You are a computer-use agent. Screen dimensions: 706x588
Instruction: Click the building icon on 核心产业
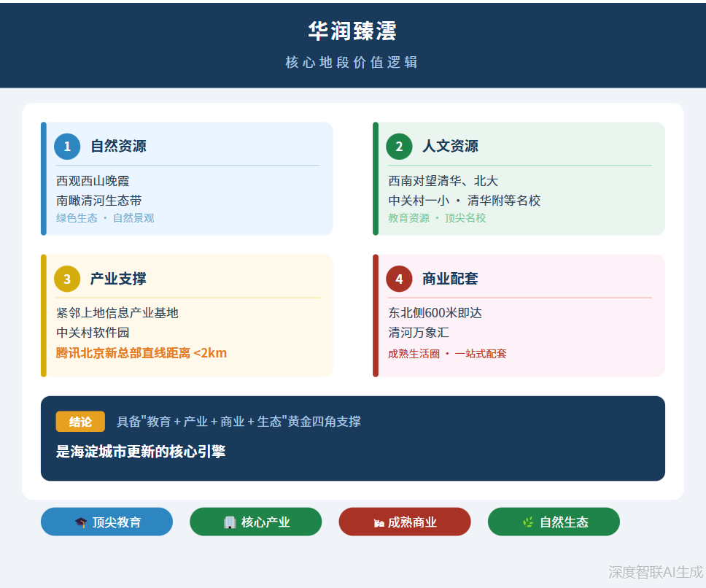pyautogui.click(x=230, y=522)
